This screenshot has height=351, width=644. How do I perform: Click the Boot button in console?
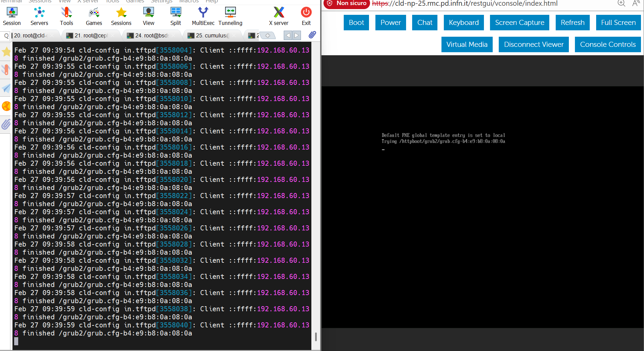[x=356, y=23]
